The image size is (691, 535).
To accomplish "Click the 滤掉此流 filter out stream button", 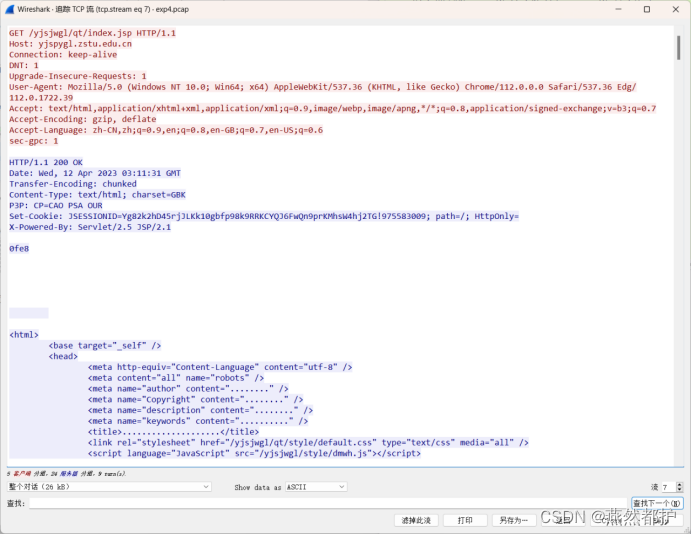I will 416,520.
